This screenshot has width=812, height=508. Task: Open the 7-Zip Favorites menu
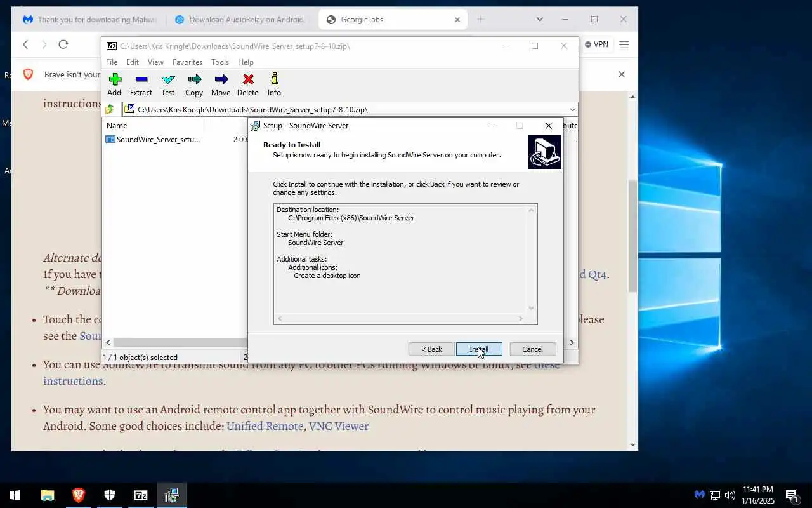[x=187, y=62]
